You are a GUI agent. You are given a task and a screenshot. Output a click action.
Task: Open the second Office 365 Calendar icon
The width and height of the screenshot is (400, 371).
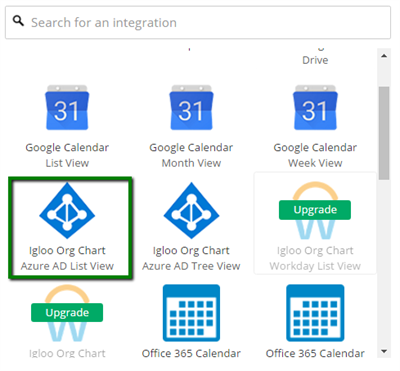[315, 313]
